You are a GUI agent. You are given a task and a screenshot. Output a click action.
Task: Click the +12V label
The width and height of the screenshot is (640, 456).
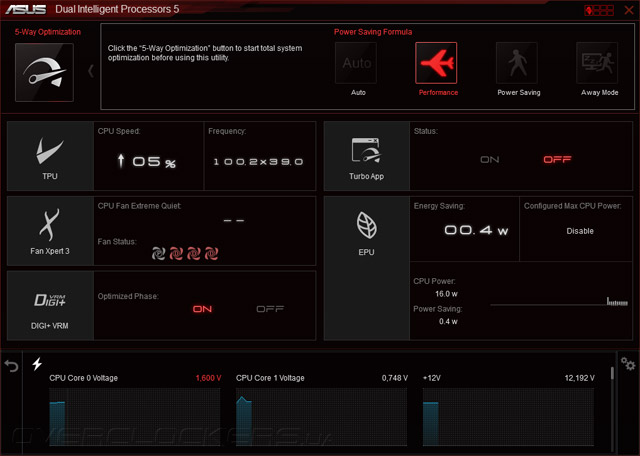pos(432,378)
